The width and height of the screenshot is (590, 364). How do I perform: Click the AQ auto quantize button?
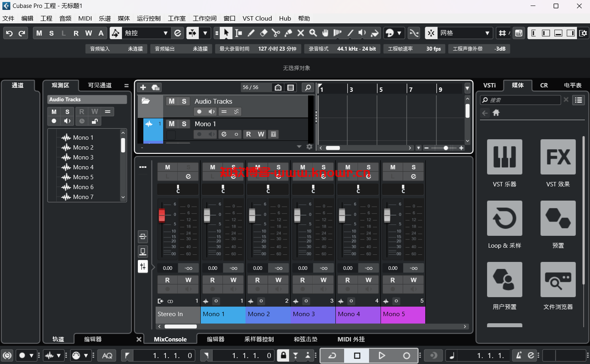coord(107,356)
